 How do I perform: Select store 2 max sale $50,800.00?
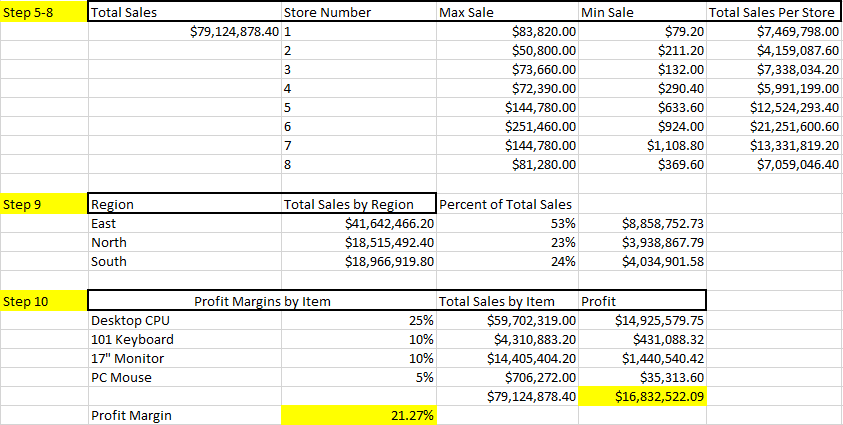(507, 51)
